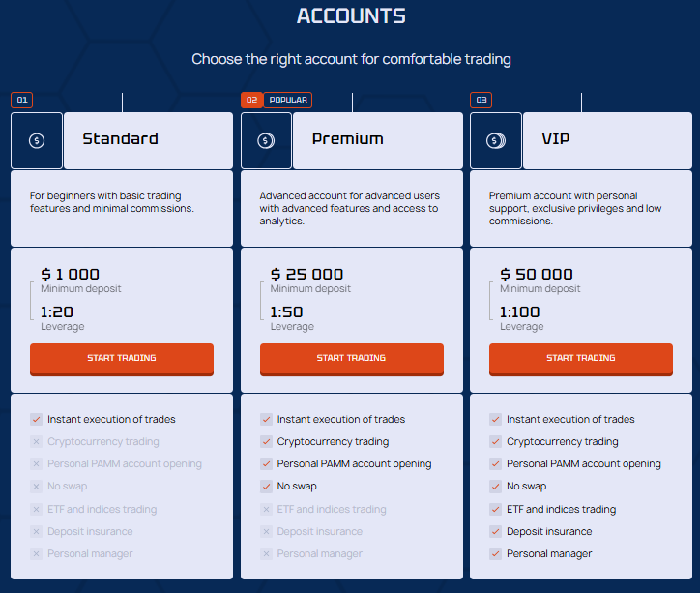Click VIP's Deposit insurance checkmark

tap(495, 532)
